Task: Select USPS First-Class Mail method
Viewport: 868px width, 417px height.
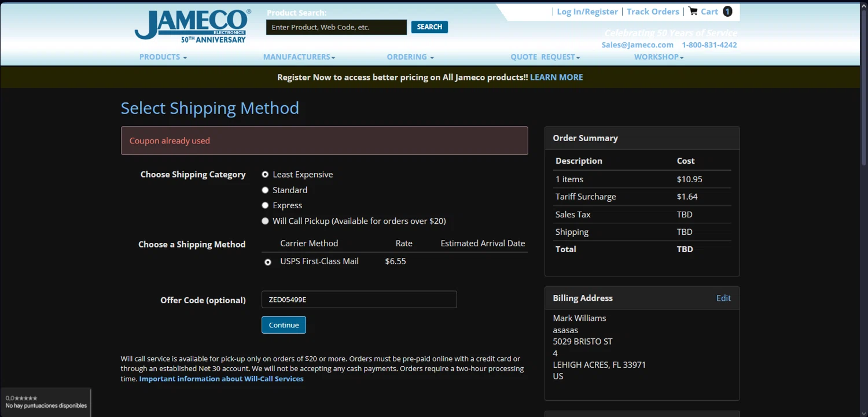Action: coord(267,262)
